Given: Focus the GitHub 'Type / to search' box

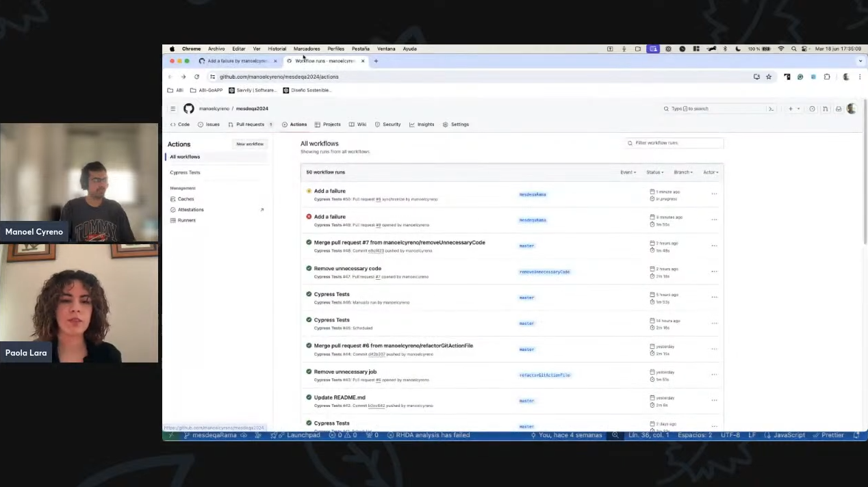Looking at the screenshot, I should (719, 109).
